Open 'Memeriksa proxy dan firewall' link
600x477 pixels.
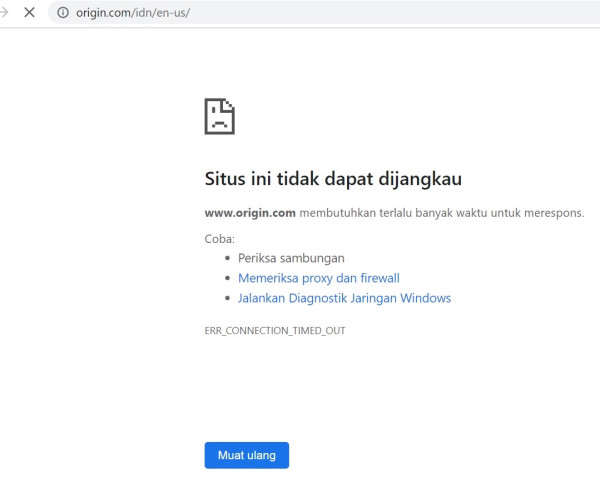pyautogui.click(x=319, y=278)
